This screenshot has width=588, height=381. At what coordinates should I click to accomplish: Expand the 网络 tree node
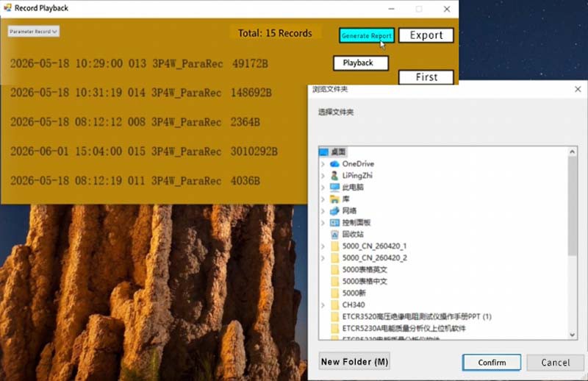click(323, 211)
